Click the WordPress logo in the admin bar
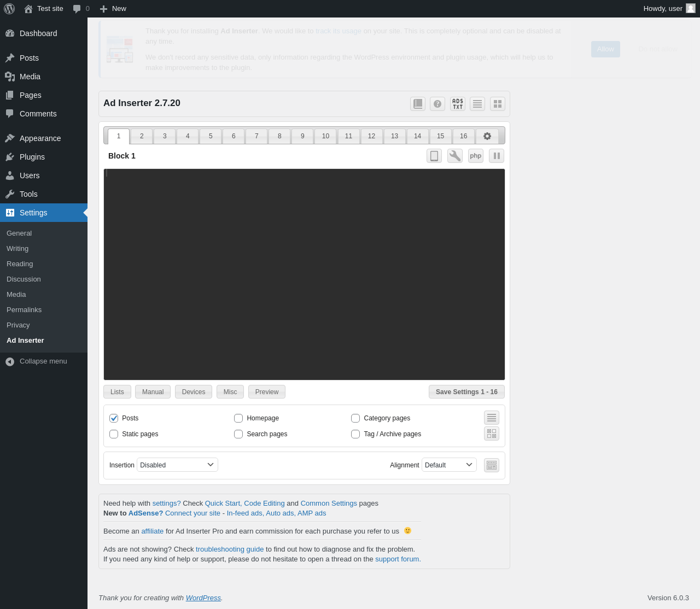This screenshot has width=700, height=609. [9, 9]
